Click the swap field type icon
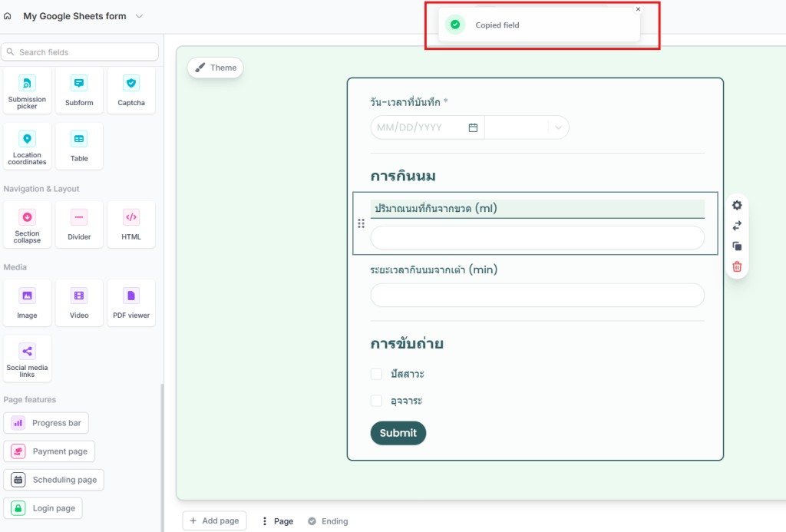Image resolution: width=786 pixels, height=532 pixels. pos(737,226)
